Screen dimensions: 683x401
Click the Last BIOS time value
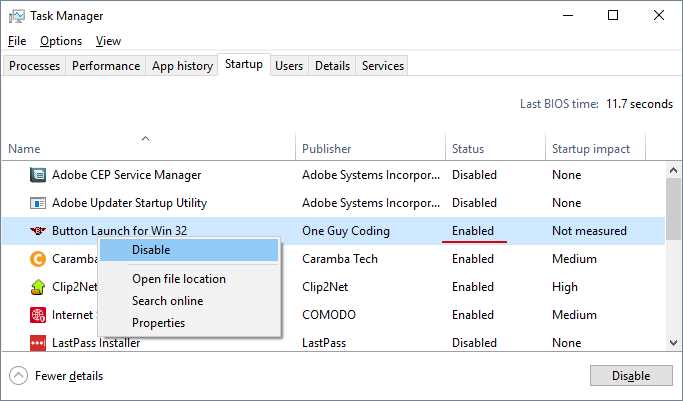coord(639,104)
